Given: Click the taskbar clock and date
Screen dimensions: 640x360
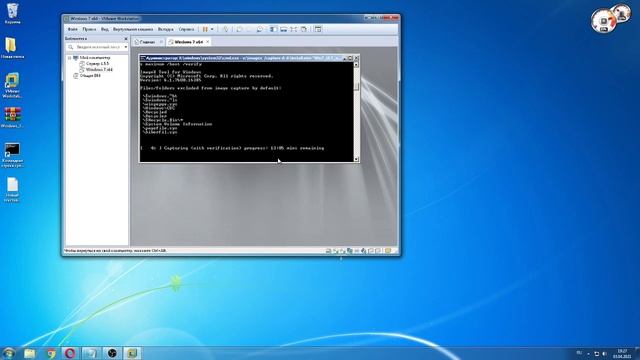Looking at the screenshot, I should [622, 354].
